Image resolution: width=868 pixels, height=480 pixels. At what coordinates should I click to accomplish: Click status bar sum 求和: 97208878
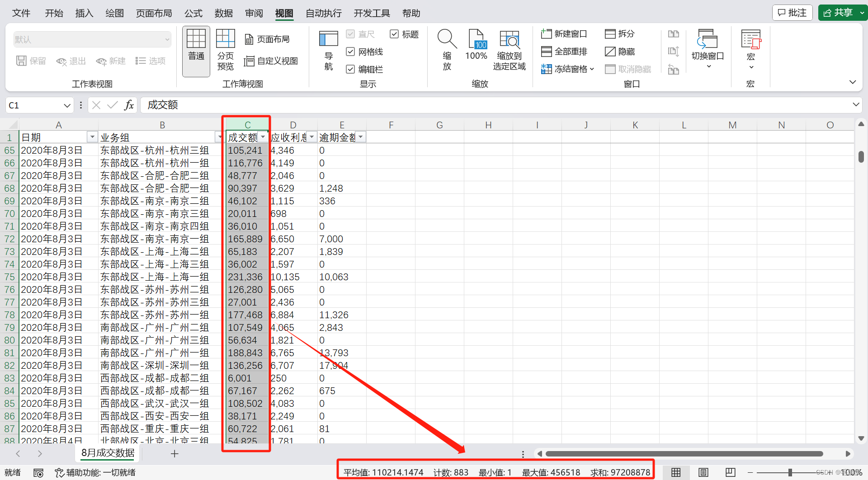click(x=620, y=473)
